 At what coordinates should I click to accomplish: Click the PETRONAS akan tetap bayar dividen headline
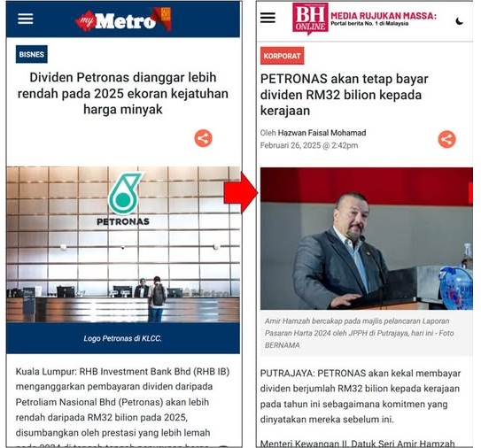[x=344, y=95]
